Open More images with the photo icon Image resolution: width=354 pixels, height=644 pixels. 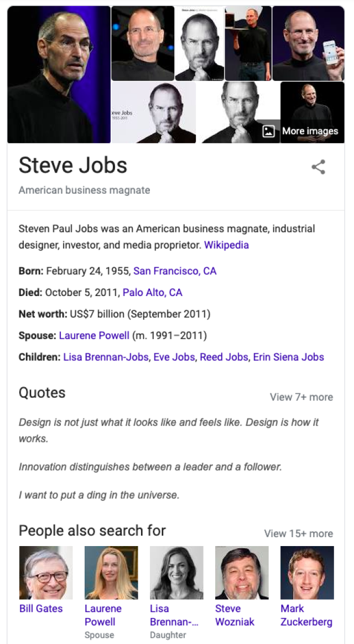(x=310, y=131)
